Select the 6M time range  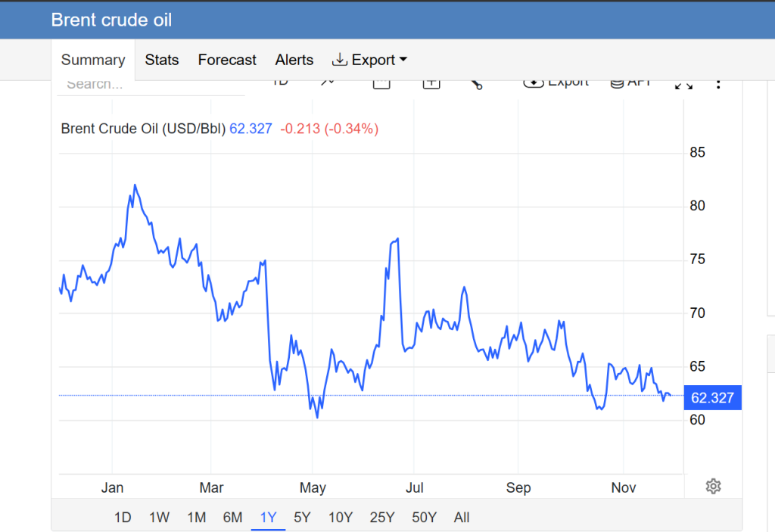click(232, 517)
